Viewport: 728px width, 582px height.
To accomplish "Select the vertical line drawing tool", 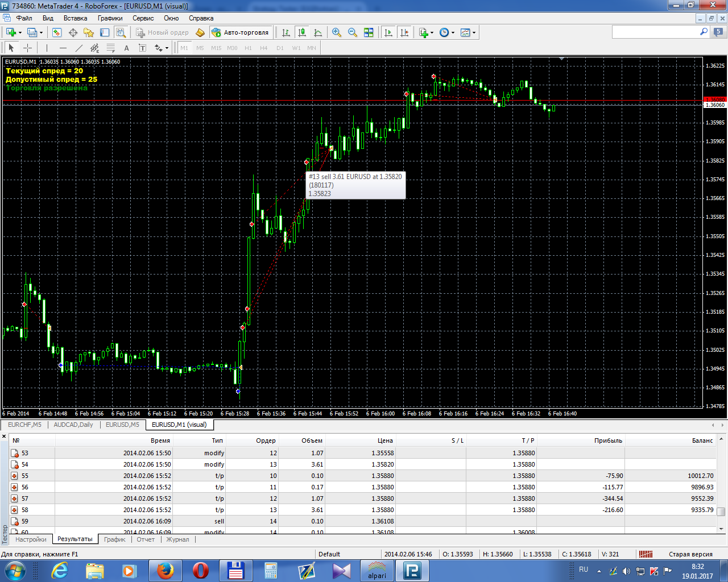I will click(x=47, y=48).
